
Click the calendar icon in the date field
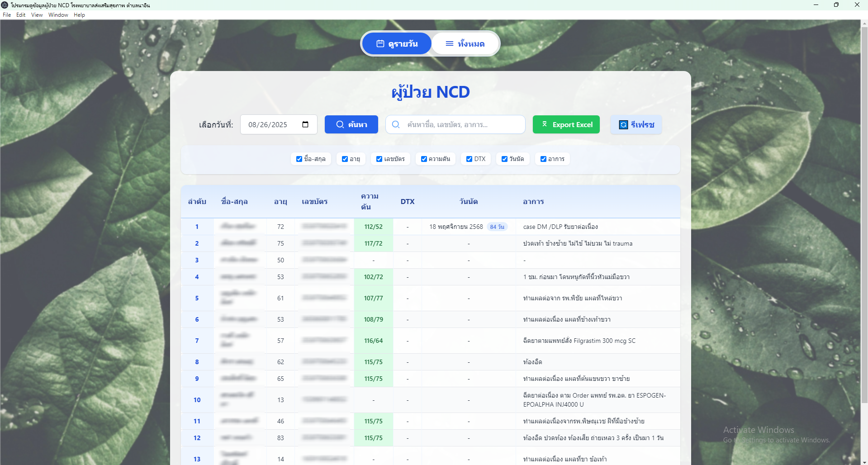[305, 124]
